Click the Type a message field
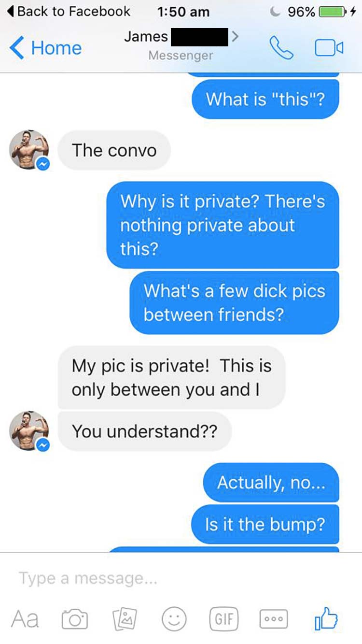This screenshot has height=644, width=362. coord(181,578)
